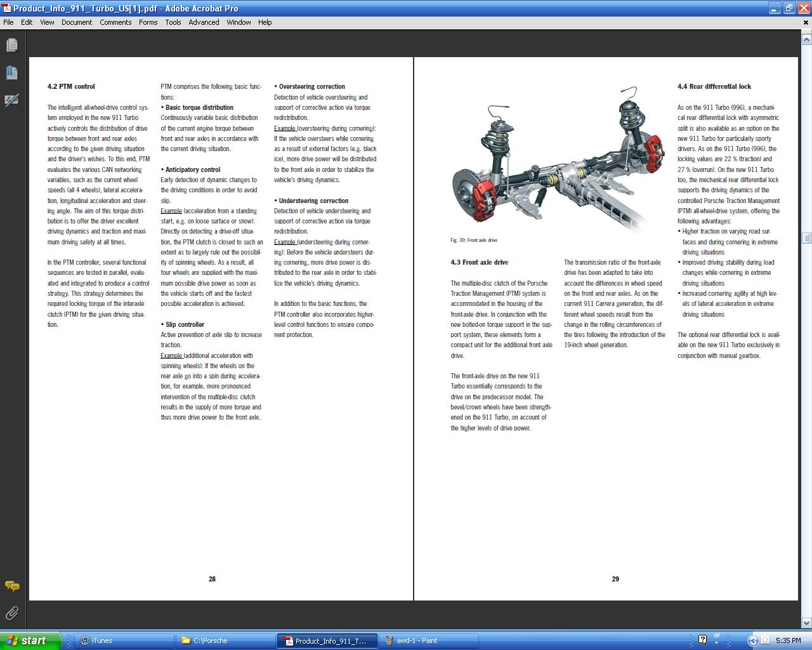This screenshot has width=812, height=650.
Task: Click the '4.2 PTM control' heading
Action: point(71,86)
